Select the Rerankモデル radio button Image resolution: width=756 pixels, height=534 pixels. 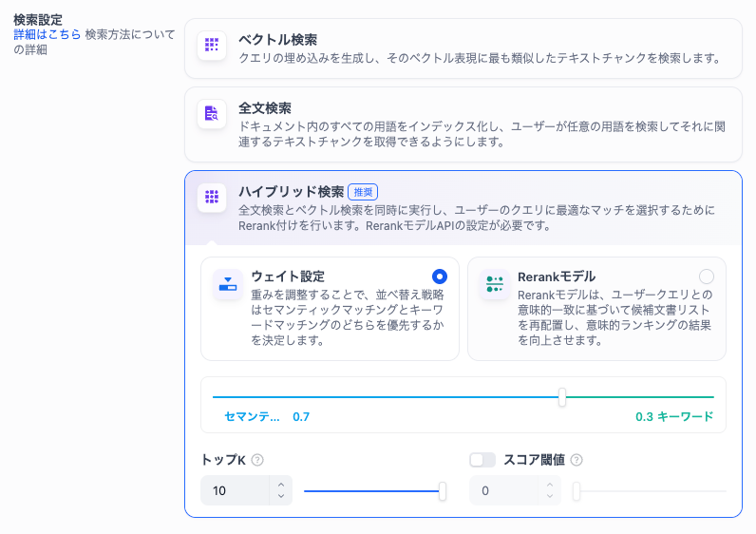click(x=707, y=277)
